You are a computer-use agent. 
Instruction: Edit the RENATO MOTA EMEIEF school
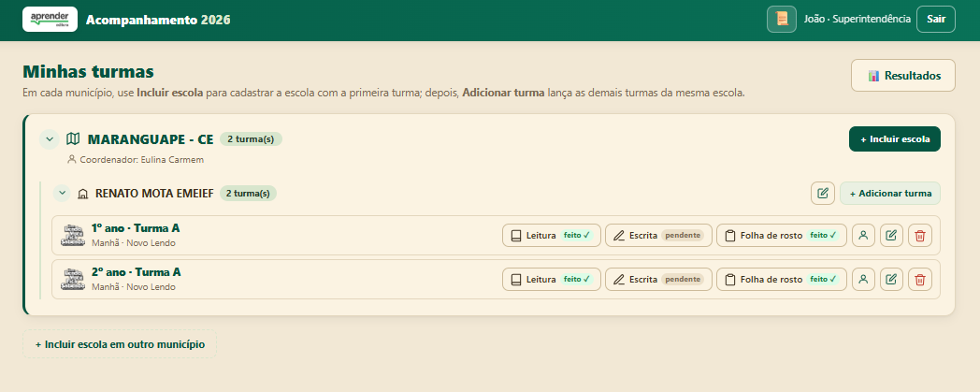(x=823, y=193)
